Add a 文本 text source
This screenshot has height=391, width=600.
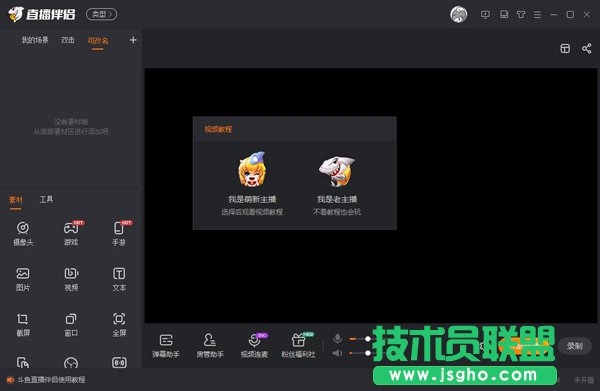click(119, 279)
